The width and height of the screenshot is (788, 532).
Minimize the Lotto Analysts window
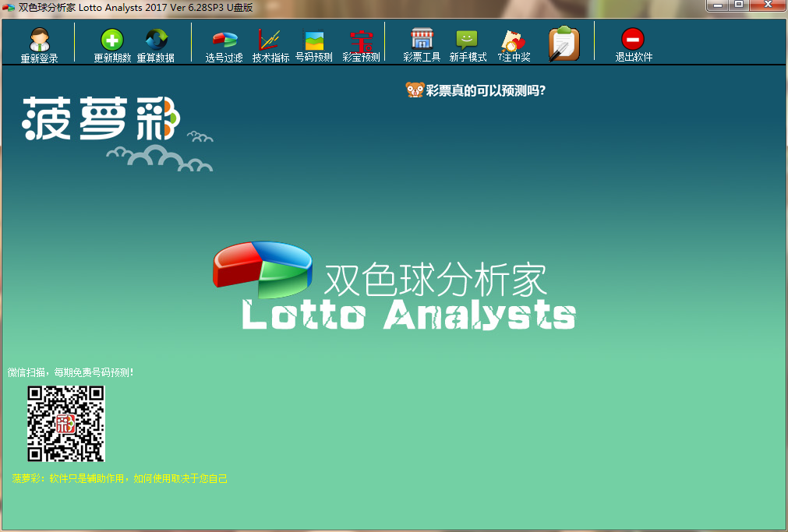click(x=718, y=5)
